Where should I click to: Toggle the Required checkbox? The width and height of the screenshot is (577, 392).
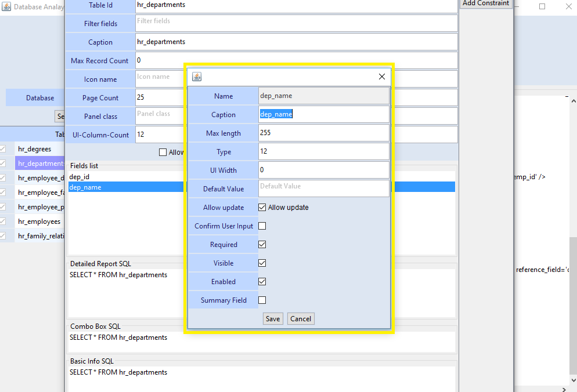[262, 245]
